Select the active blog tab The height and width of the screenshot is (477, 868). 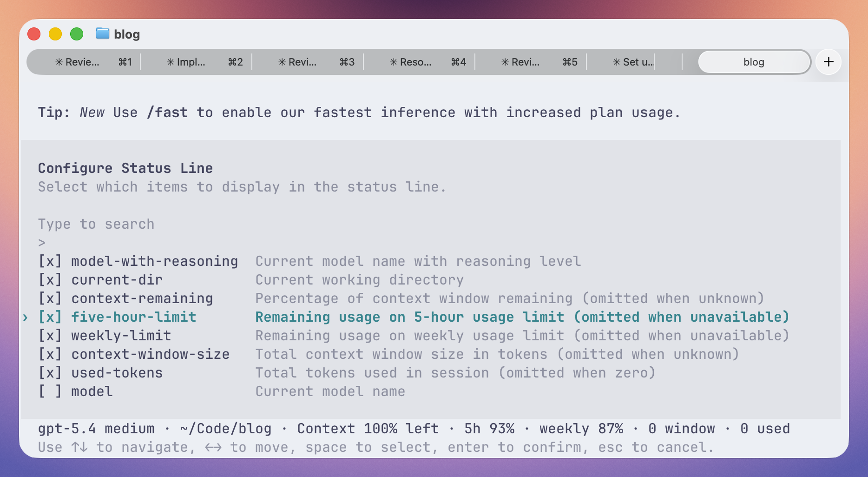click(754, 62)
